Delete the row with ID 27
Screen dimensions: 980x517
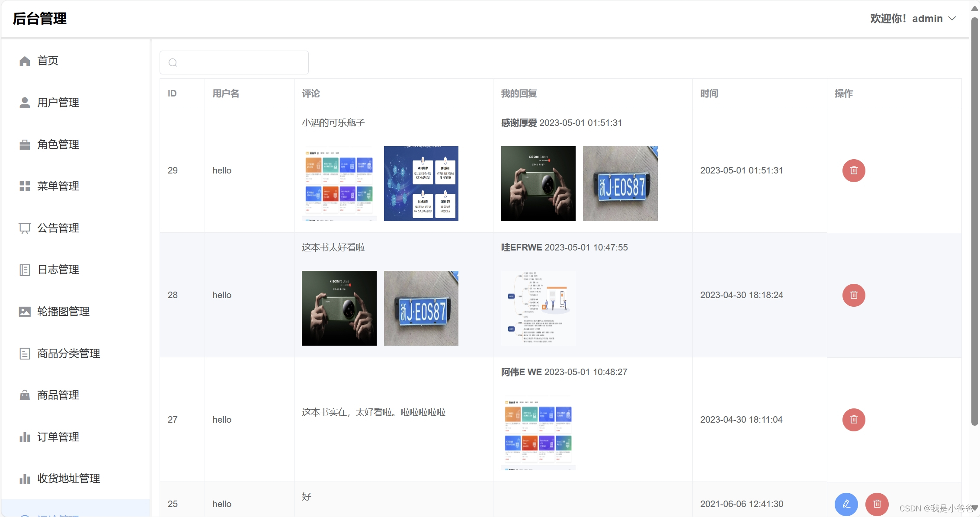click(x=854, y=419)
